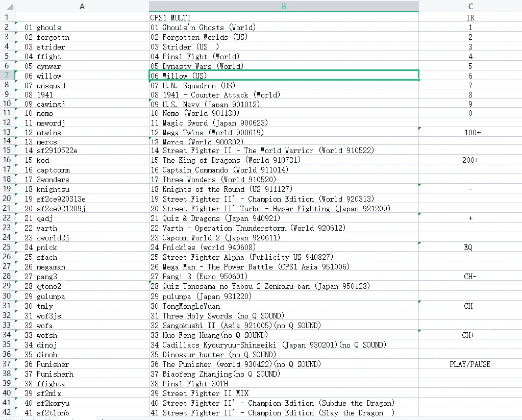The image size is (522, 420).
Task: Click cell '100+' in column C
Action: 470,132
